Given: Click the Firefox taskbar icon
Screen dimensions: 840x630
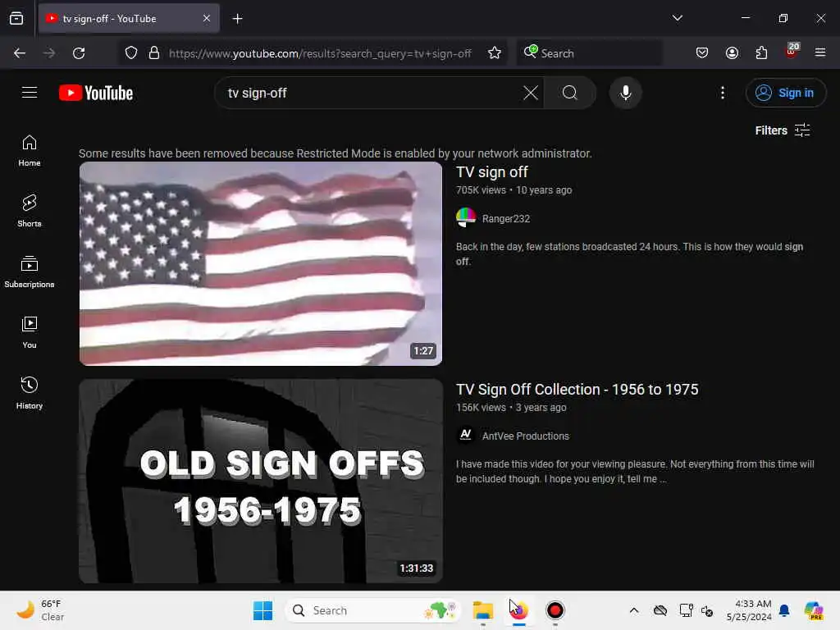Looking at the screenshot, I should point(518,610).
